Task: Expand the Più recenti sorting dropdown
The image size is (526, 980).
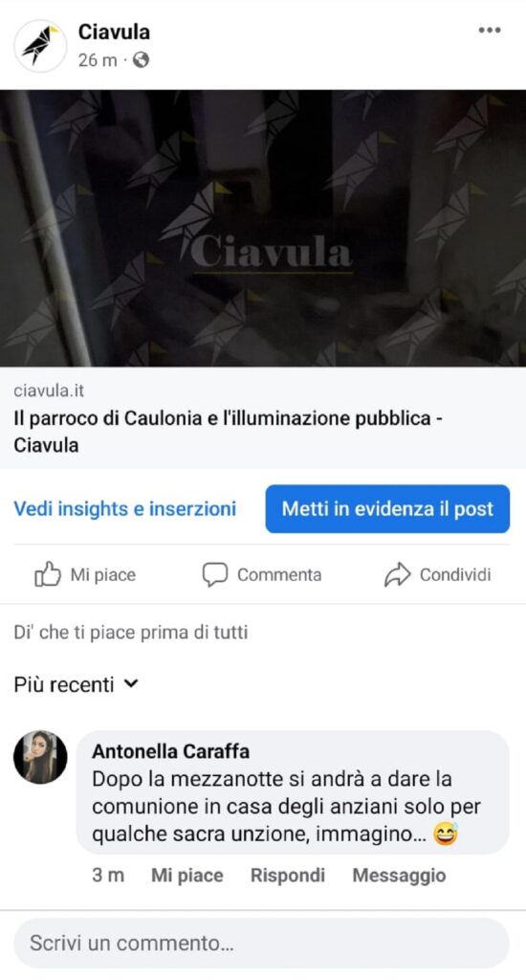Action: 77,684
